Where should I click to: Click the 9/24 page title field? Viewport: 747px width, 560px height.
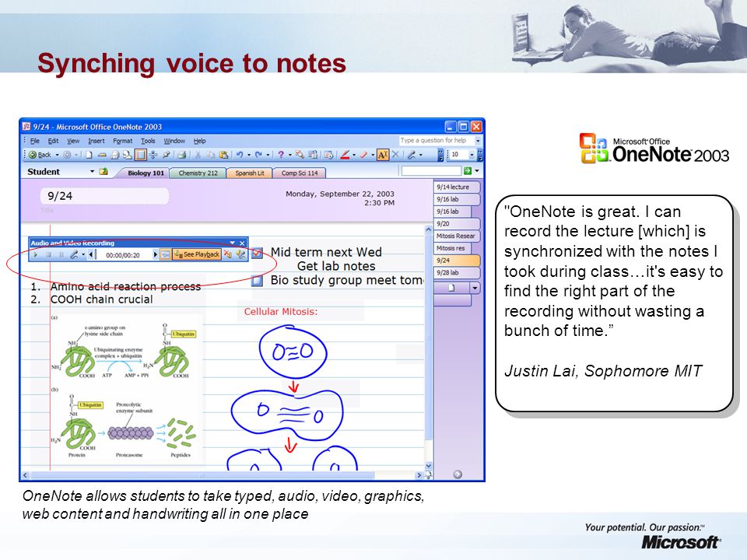click(x=104, y=196)
